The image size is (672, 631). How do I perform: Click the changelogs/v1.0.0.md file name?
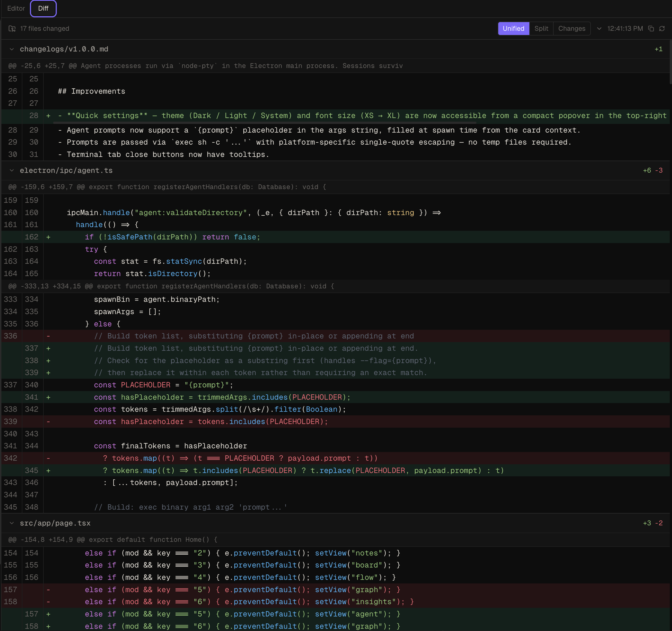pos(64,49)
